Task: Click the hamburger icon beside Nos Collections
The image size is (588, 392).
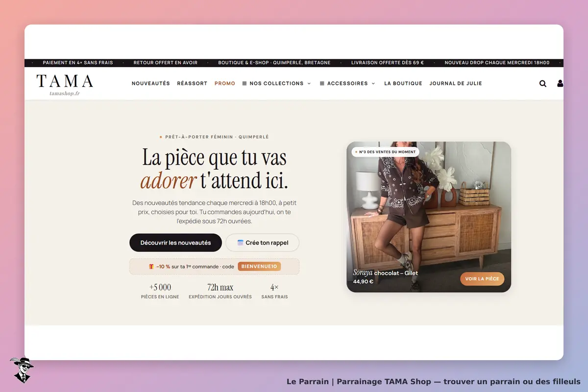Action: click(245, 83)
